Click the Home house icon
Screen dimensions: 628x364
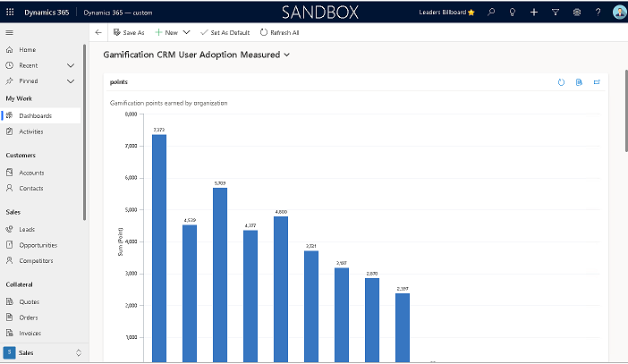(10, 50)
